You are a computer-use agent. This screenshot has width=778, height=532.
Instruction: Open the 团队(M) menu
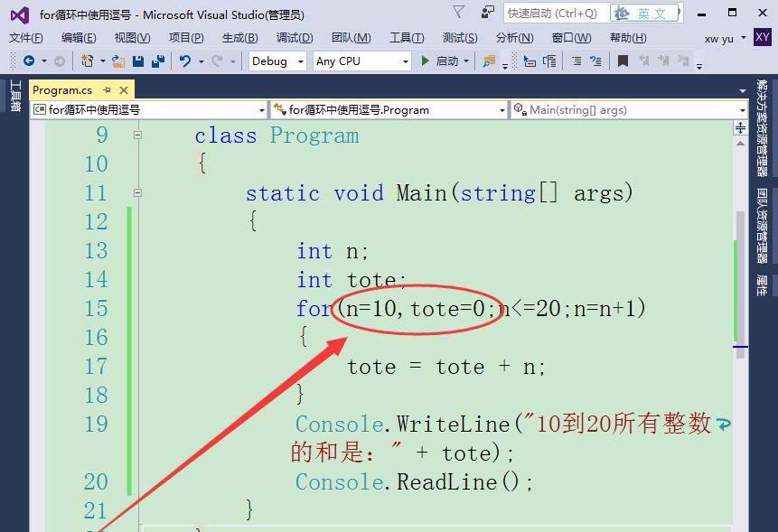[x=351, y=38]
